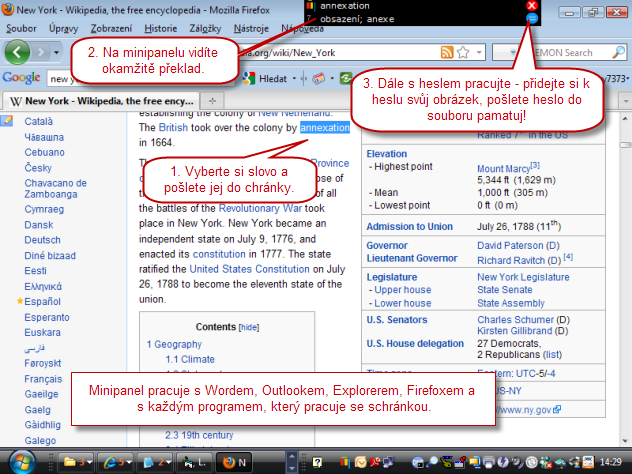The height and width of the screenshot is (474, 632).
Task: Open the Soubor menu
Action: click(x=21, y=29)
